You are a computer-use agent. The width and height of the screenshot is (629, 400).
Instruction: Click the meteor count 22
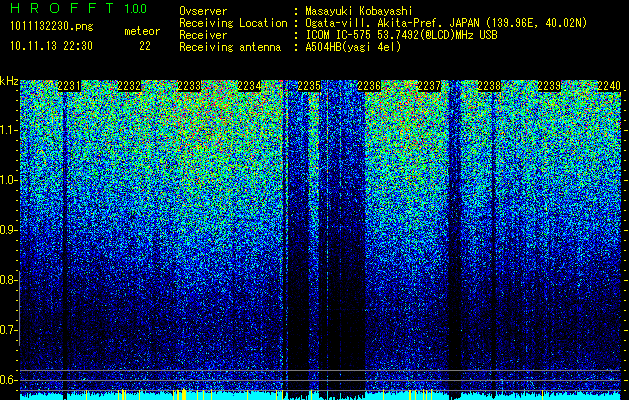pyautogui.click(x=145, y=46)
